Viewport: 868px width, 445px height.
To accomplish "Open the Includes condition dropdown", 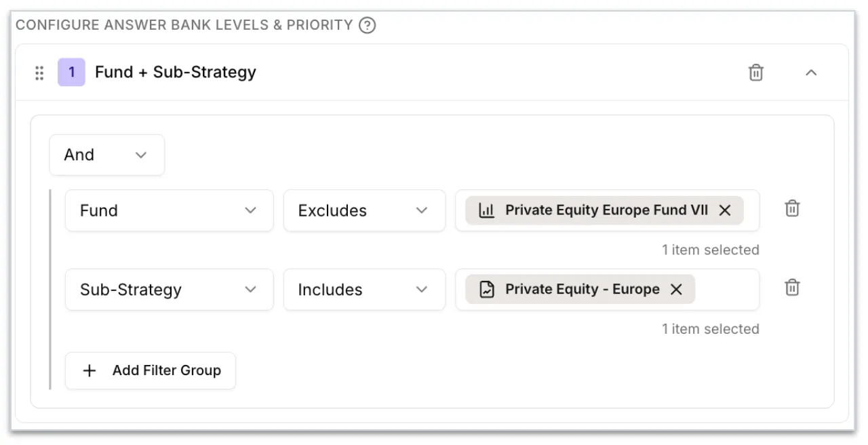I will [x=364, y=290].
